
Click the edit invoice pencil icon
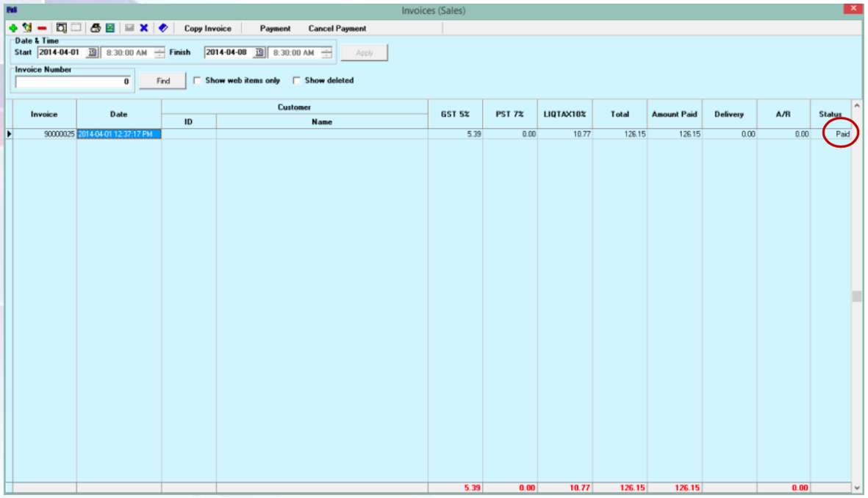click(27, 28)
